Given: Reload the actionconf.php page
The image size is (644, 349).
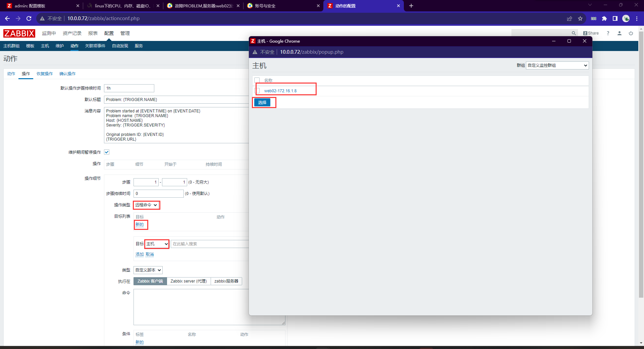Looking at the screenshot, I should coord(29,18).
